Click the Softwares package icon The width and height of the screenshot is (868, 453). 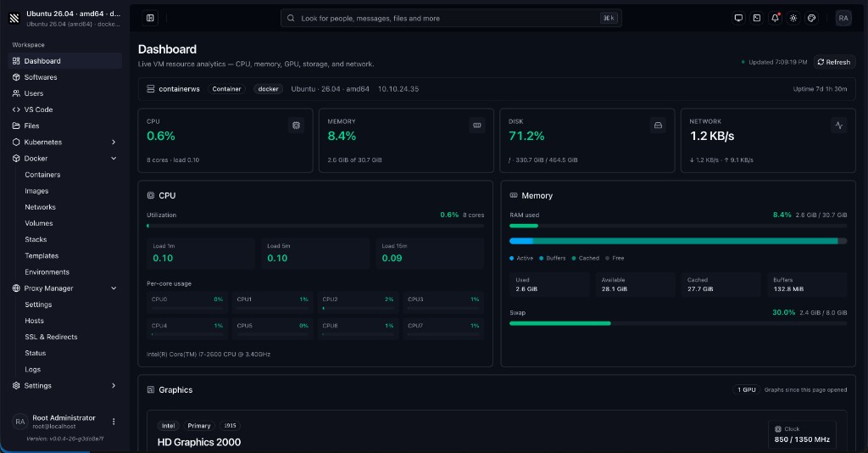(16, 77)
